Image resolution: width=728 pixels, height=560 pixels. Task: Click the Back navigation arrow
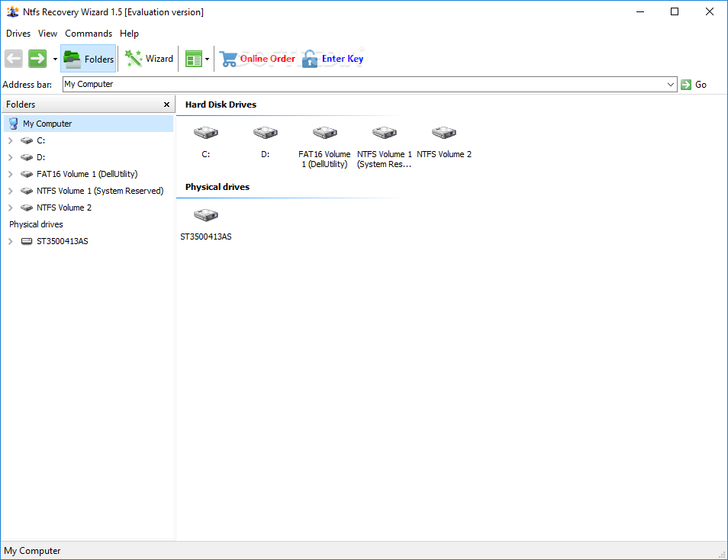[x=14, y=59]
